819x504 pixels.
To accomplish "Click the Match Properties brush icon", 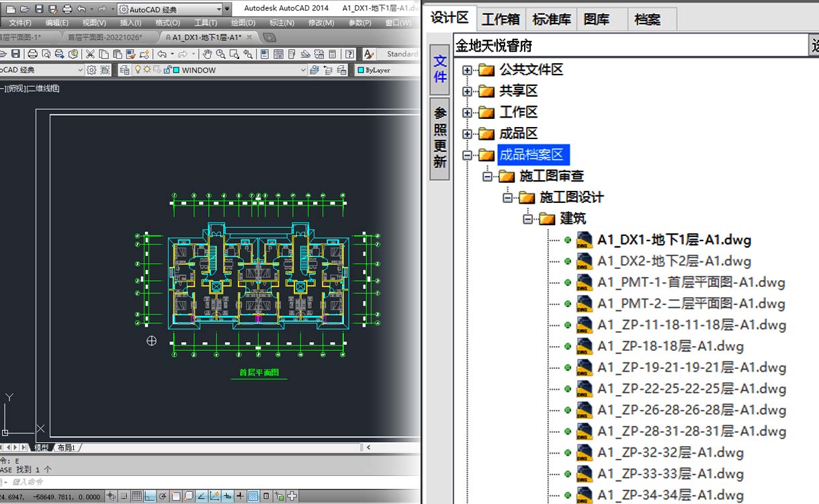I will tap(144, 54).
